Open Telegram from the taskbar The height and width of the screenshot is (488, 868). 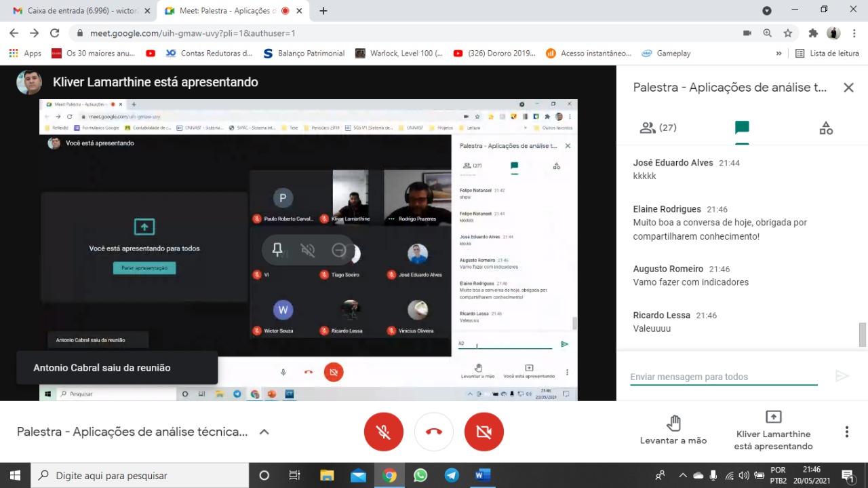(x=452, y=475)
